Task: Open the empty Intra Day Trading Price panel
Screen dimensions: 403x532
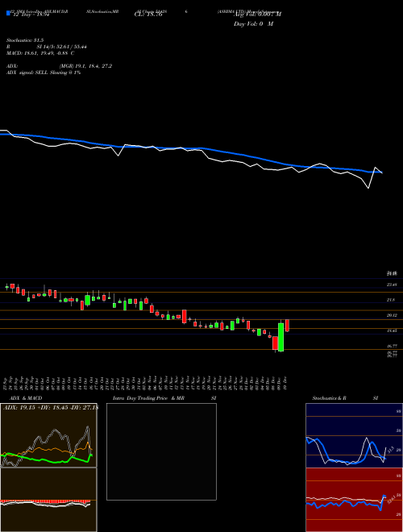Action: point(161,451)
